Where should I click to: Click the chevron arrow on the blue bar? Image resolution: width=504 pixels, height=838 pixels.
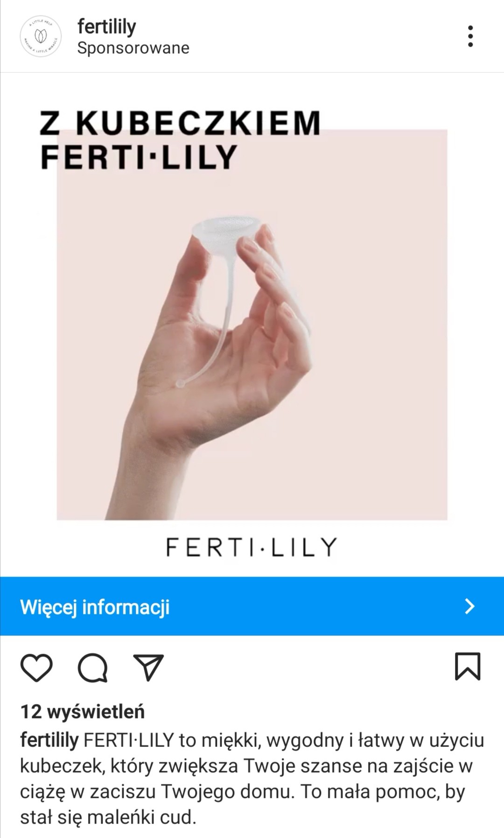coord(470,606)
